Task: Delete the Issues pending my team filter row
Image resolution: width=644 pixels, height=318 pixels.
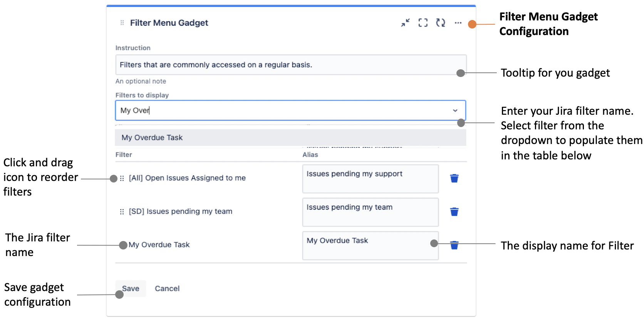Action: click(x=454, y=212)
